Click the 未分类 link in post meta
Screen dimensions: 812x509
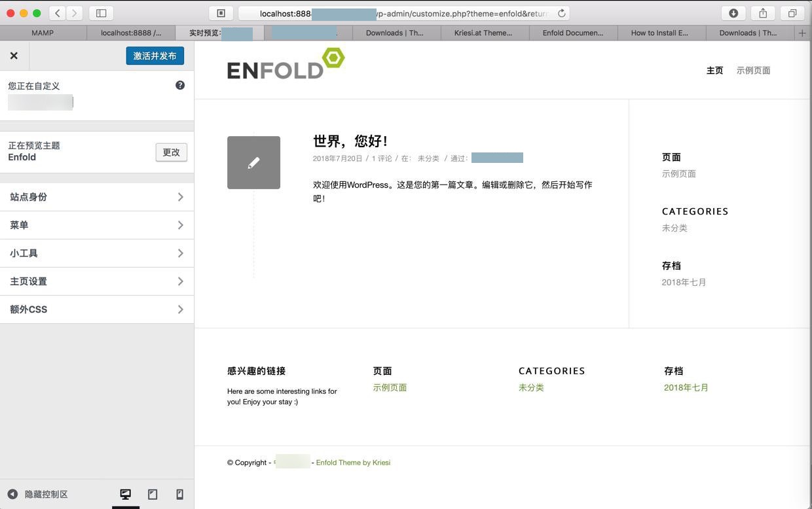pyautogui.click(x=428, y=158)
